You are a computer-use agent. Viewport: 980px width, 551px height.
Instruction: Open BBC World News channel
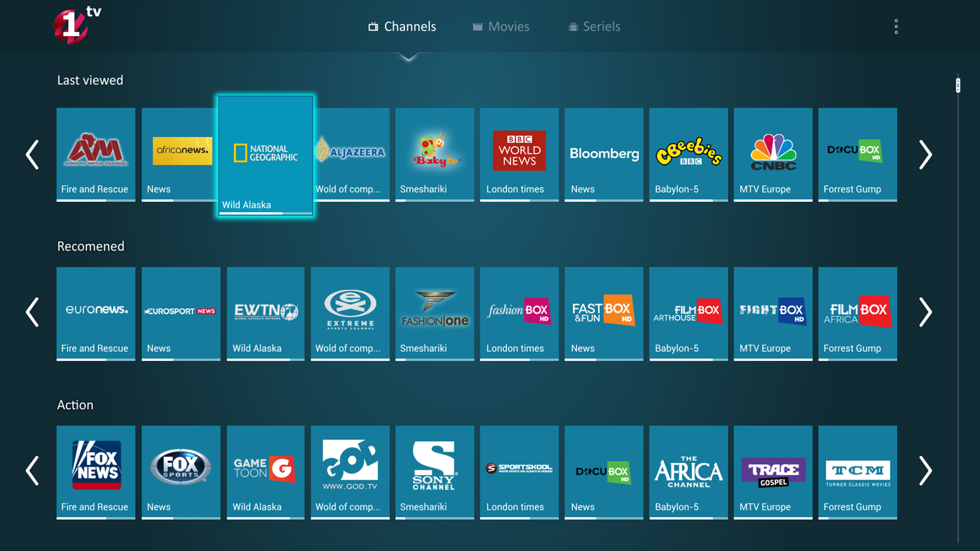tap(519, 155)
